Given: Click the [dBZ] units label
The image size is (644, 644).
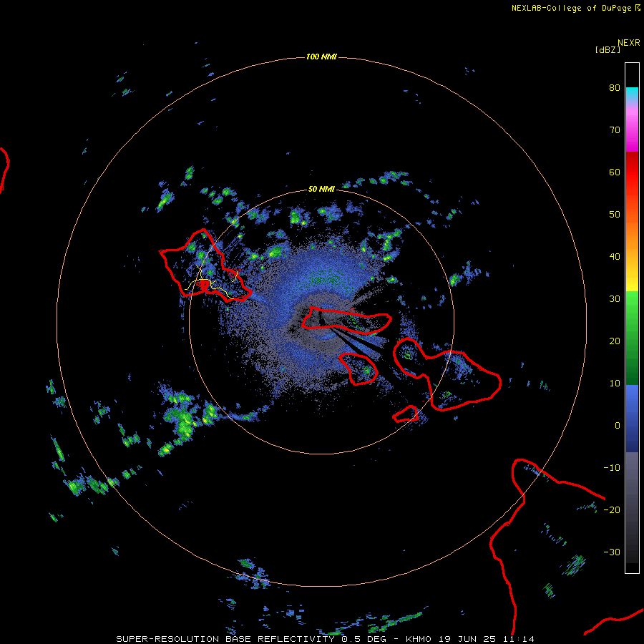Looking at the screenshot, I should 608,50.
